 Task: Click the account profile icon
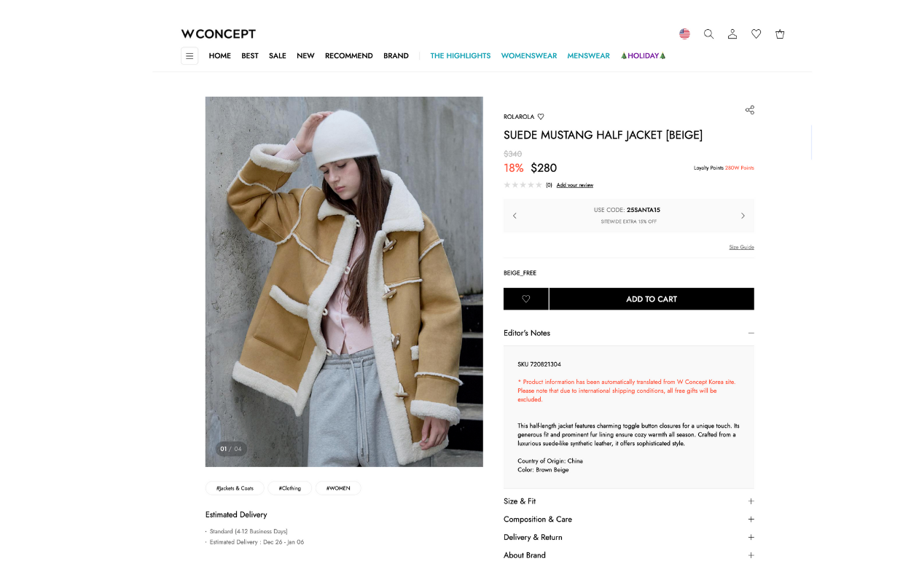point(732,34)
